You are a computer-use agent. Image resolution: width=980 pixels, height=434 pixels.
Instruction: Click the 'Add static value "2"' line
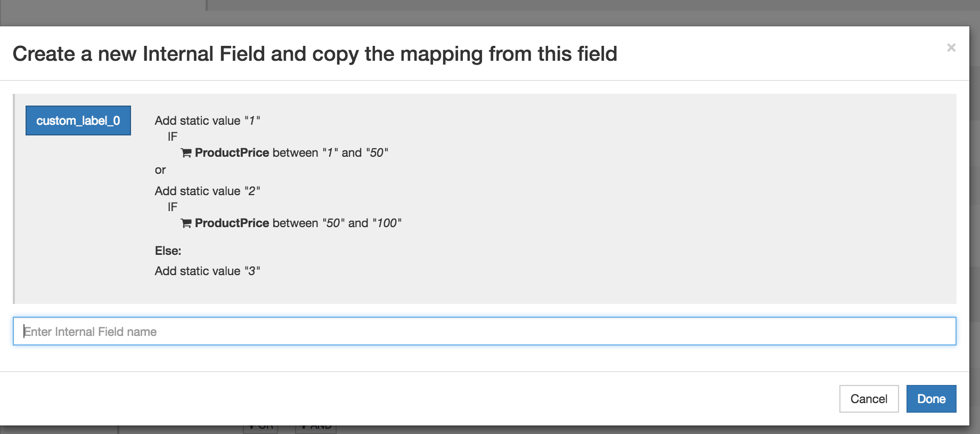(x=207, y=191)
